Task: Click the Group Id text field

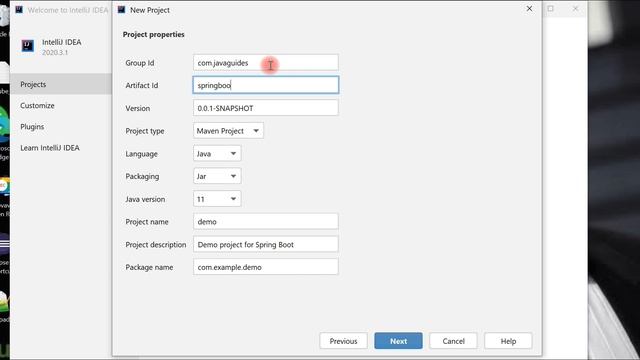Action: coord(266,63)
